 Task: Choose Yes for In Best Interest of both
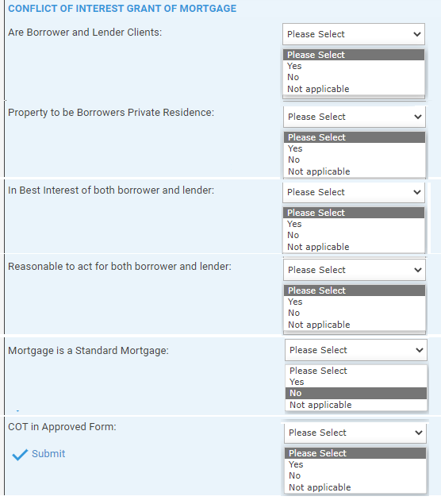[x=354, y=224]
